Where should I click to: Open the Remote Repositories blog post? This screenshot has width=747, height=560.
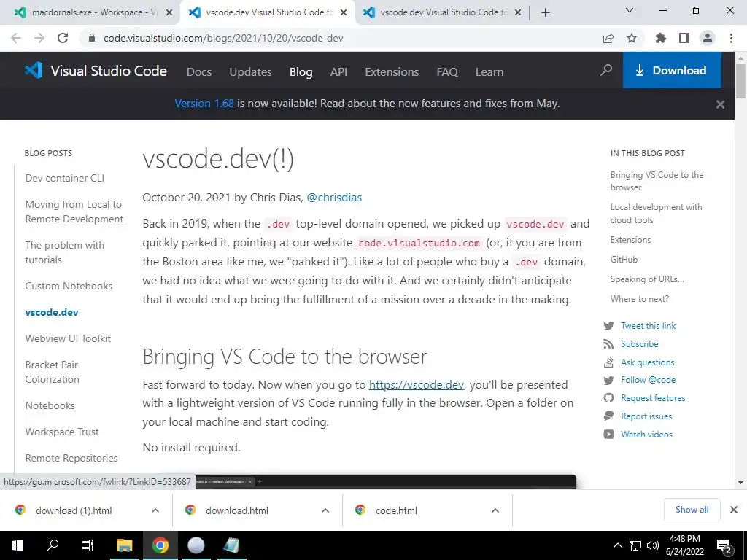(x=71, y=458)
